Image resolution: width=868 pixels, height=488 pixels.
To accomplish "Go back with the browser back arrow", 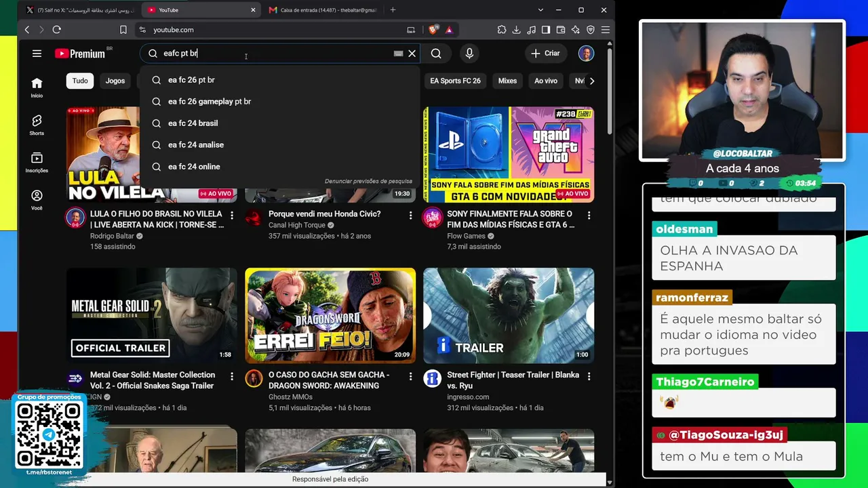I will [27, 30].
